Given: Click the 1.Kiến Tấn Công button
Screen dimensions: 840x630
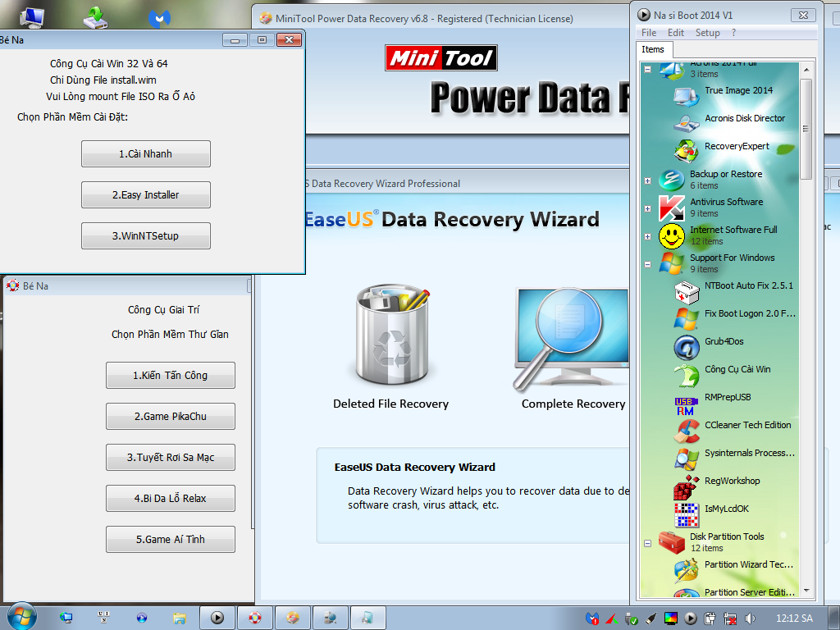Looking at the screenshot, I should pyautogui.click(x=171, y=375).
